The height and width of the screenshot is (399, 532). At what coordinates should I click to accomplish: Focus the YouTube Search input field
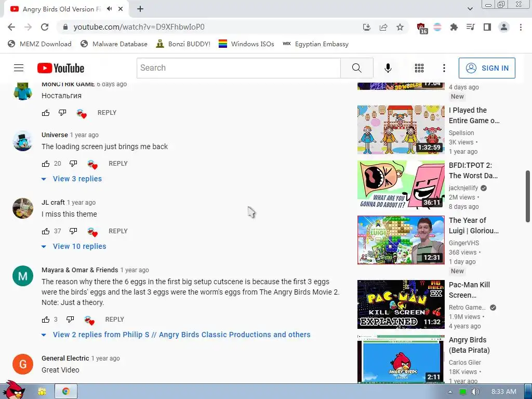239,68
